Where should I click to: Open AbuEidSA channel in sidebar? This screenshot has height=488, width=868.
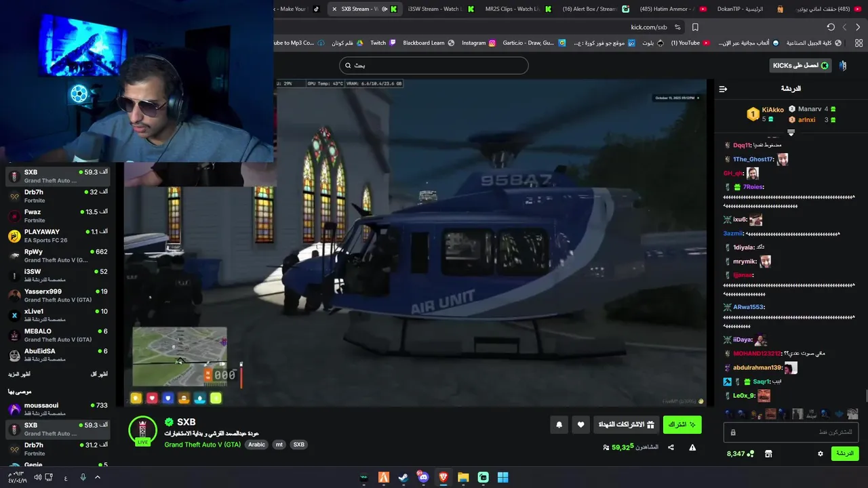[58, 354]
